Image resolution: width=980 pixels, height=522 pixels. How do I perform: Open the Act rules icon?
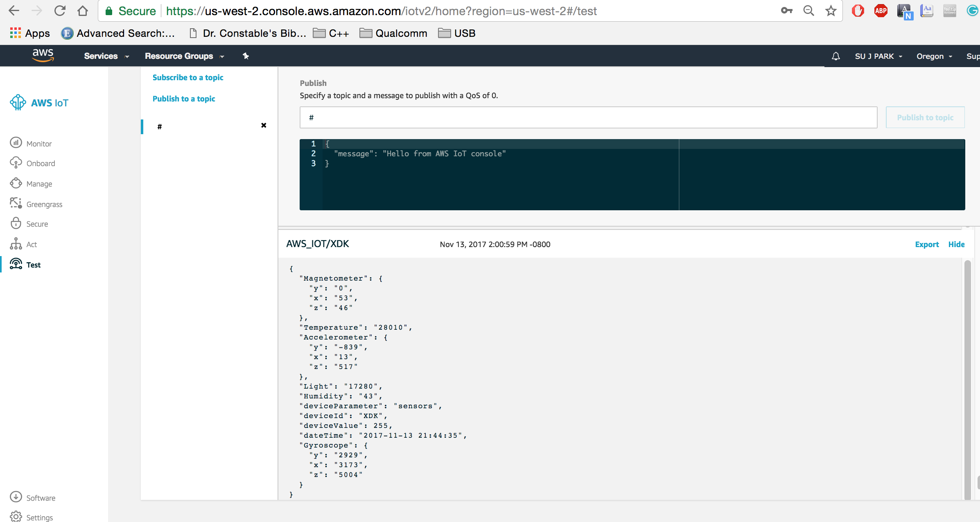click(x=16, y=244)
